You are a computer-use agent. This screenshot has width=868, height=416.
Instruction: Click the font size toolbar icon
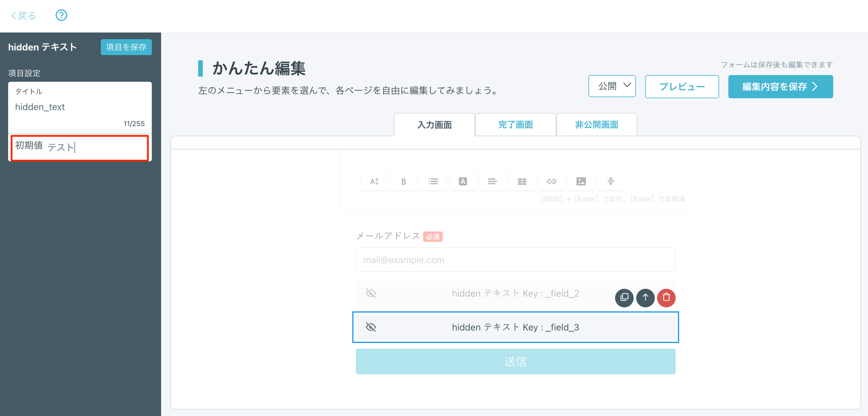coord(374,181)
